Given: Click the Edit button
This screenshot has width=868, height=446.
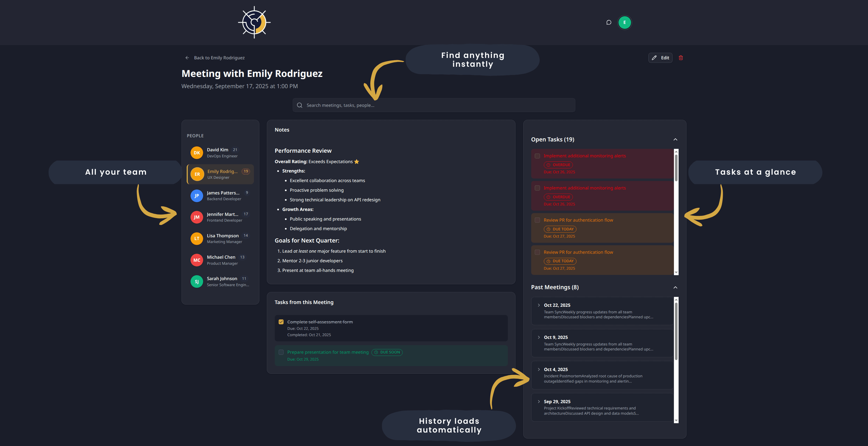Looking at the screenshot, I should click(x=660, y=58).
